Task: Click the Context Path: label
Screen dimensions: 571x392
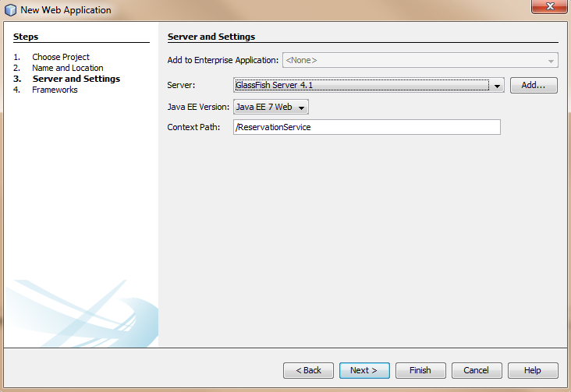Action: click(x=193, y=127)
